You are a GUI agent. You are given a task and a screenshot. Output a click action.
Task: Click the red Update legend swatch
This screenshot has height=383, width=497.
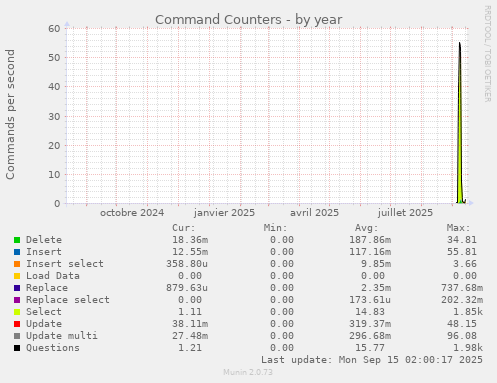click(17, 324)
